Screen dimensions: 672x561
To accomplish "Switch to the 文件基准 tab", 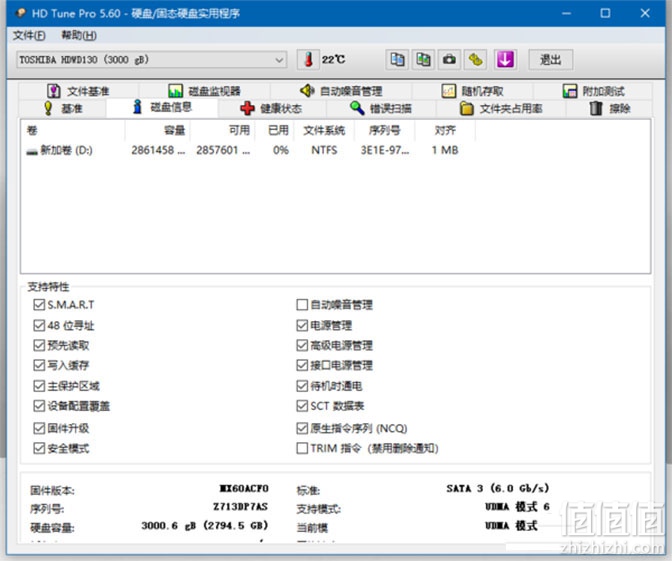I will (78, 91).
